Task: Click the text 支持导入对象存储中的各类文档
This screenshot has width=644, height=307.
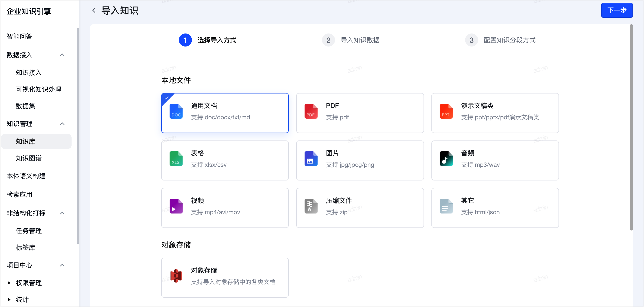Action: 233,282
